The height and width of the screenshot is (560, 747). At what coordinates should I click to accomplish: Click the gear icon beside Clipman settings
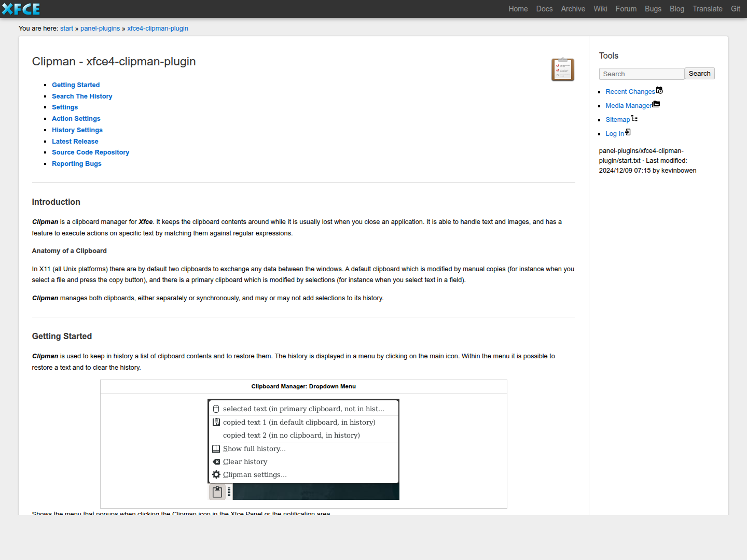216,474
